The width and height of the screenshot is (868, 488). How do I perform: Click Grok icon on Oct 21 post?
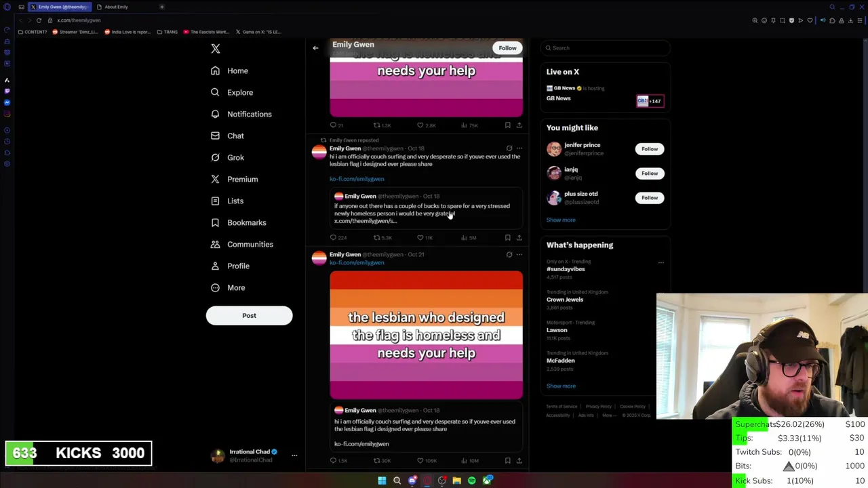coord(509,255)
